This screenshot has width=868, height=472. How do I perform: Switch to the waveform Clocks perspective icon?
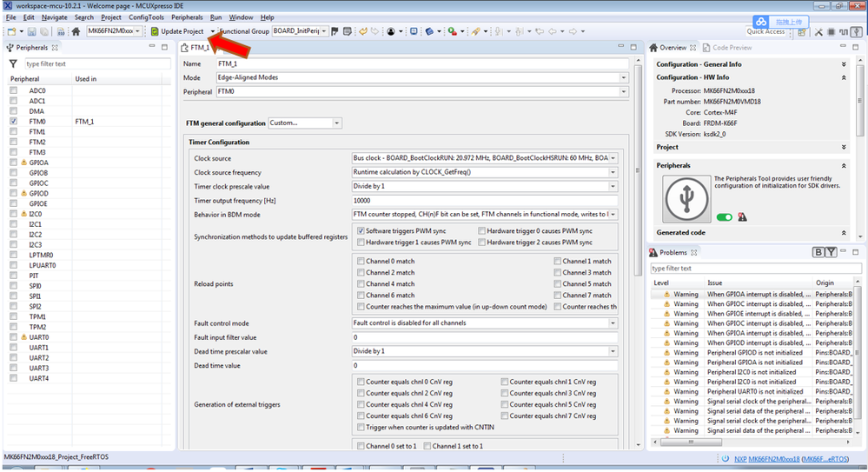[843, 32]
